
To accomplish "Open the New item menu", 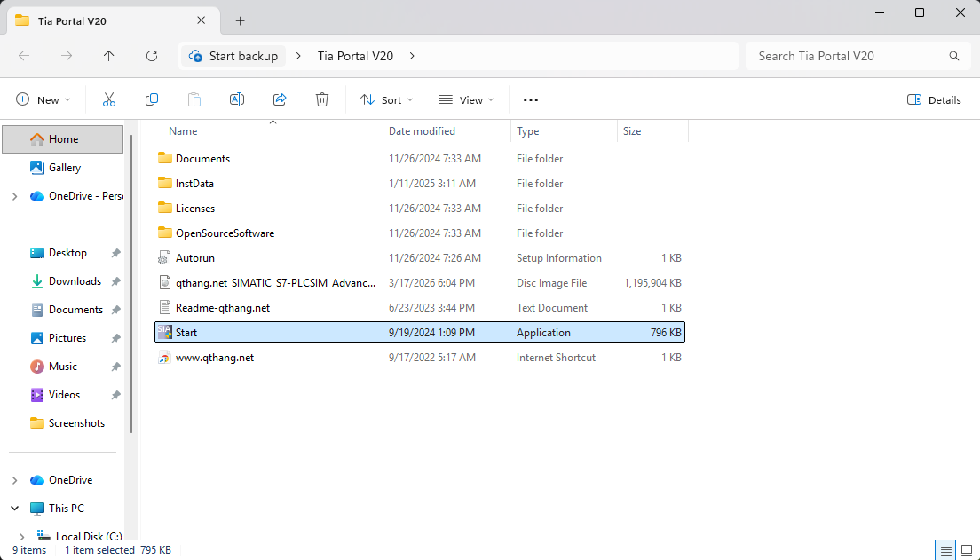I will [43, 100].
